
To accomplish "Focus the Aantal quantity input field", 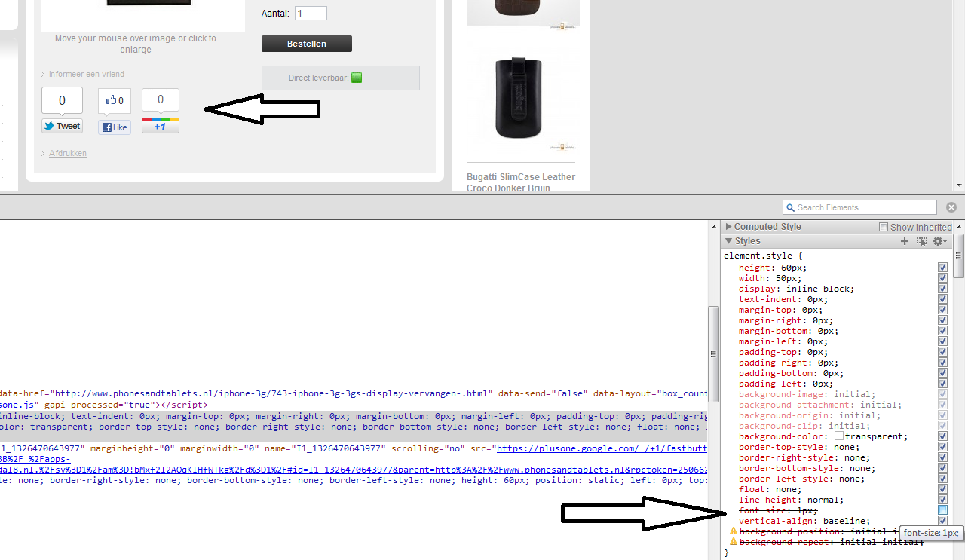I will [311, 14].
